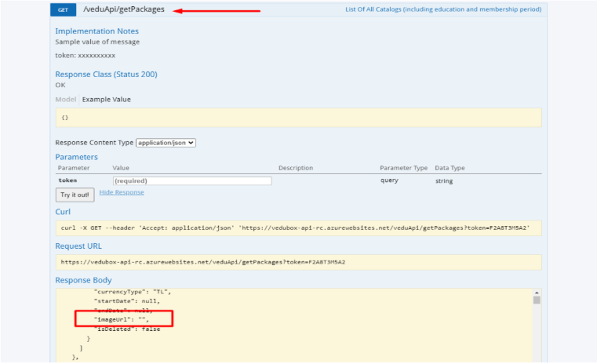
Task: Click the Request URL text block
Action: pyautogui.click(x=298, y=262)
